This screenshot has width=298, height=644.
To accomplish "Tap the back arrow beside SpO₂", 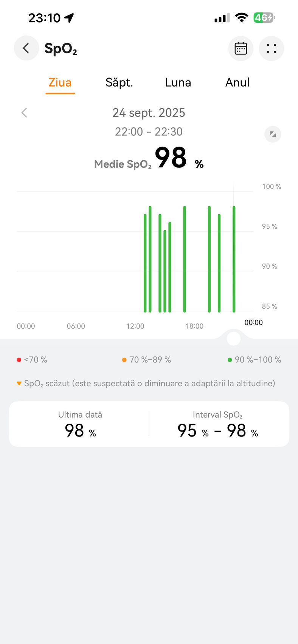I will click(26, 48).
